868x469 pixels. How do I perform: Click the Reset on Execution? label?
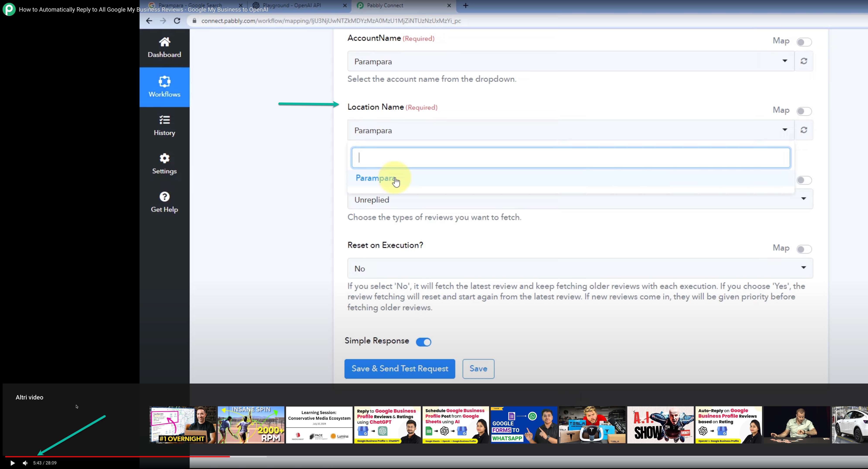coord(385,245)
